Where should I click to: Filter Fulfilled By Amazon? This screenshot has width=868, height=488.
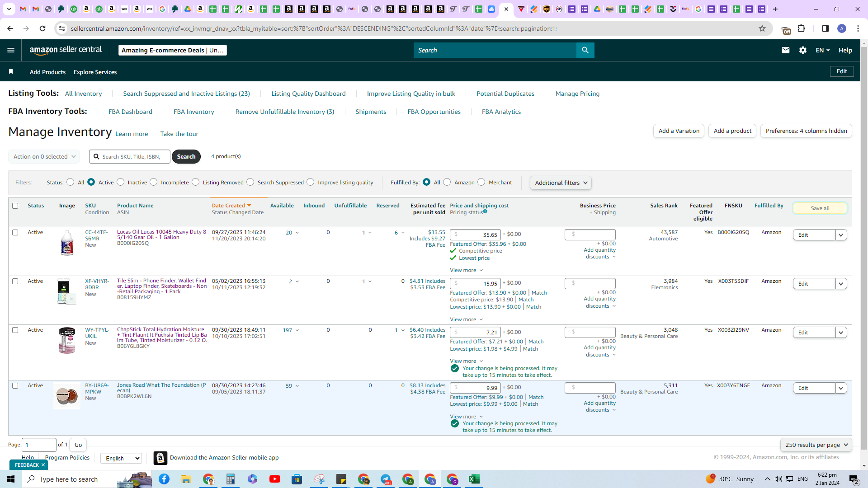click(447, 182)
